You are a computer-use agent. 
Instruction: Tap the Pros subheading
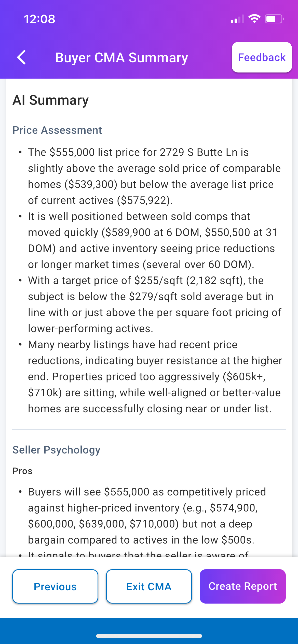click(x=22, y=471)
